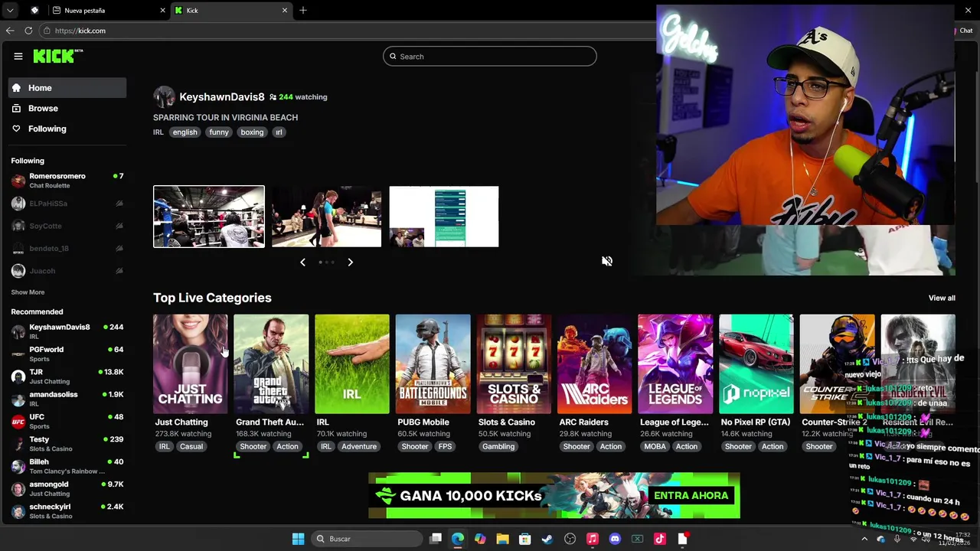Open the PUBG Mobile category card
The height and width of the screenshot is (551, 980).
tap(433, 364)
